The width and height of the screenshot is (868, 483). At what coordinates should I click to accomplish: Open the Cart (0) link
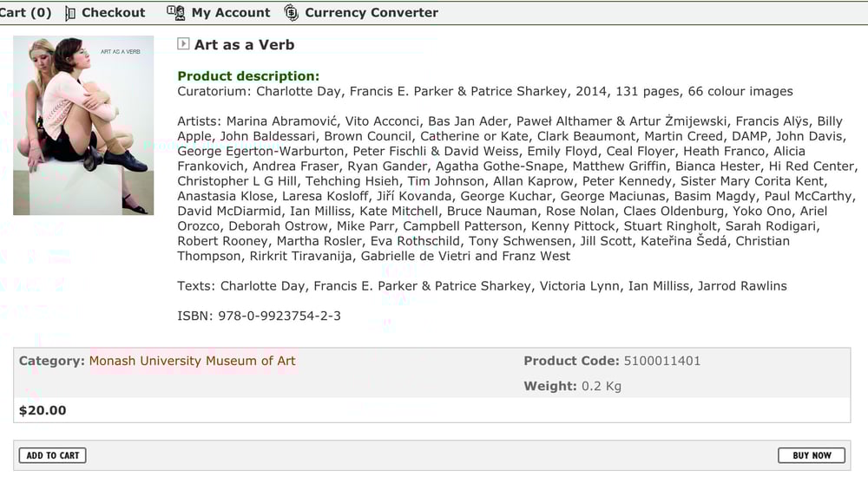pyautogui.click(x=25, y=13)
